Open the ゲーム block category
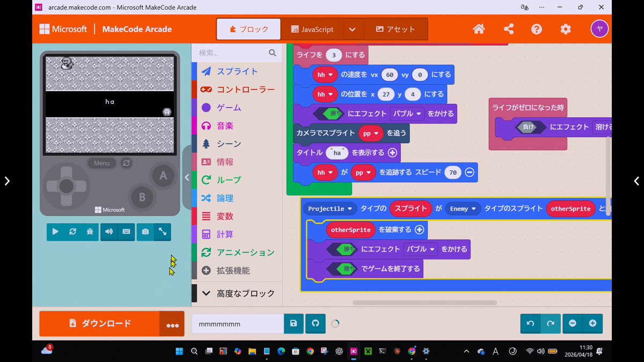This screenshot has width=644, height=362. pos(237,108)
